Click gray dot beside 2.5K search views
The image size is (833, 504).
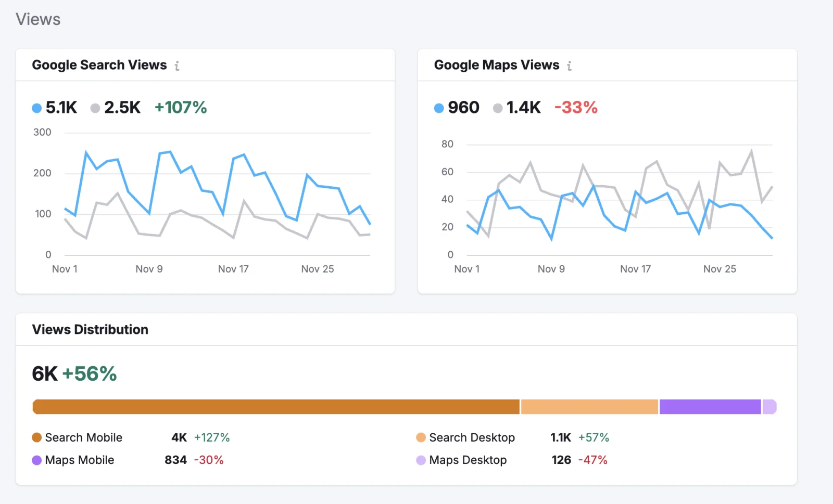(95, 108)
